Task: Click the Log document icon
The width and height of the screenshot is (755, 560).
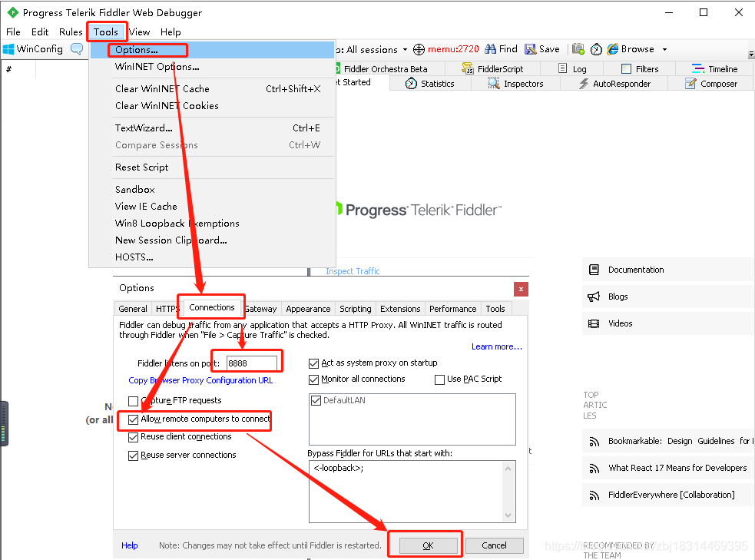Action: pyautogui.click(x=562, y=68)
